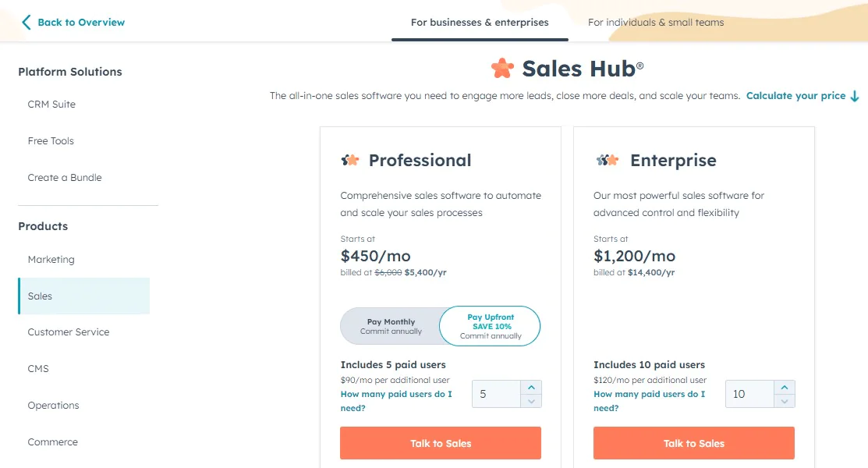Viewport: 868px width, 468px height.
Task: Open the Calculate your price link
Action: click(796, 95)
